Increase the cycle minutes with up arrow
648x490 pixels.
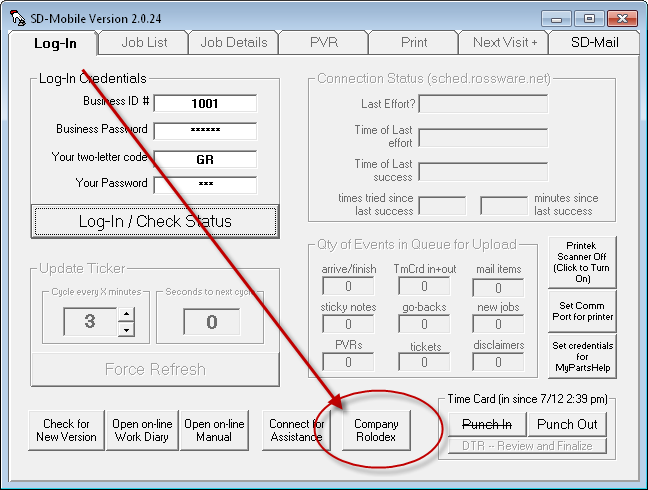point(126,315)
